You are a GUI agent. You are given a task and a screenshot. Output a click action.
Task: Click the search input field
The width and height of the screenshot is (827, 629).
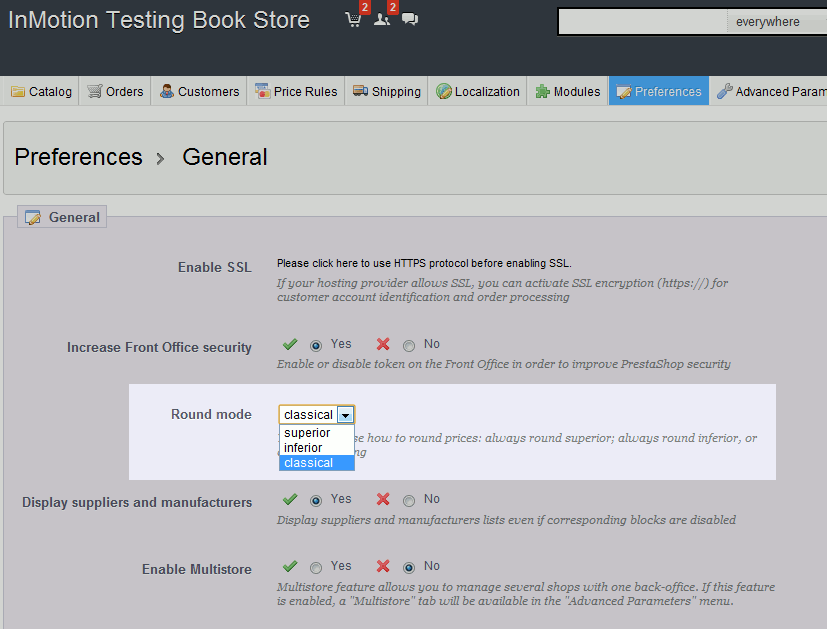(642, 21)
